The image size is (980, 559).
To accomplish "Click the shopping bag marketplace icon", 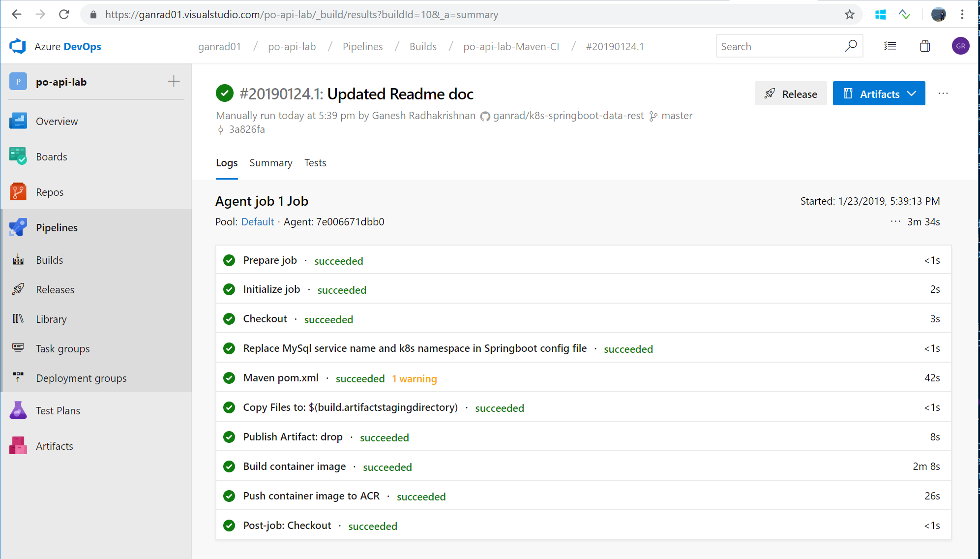I will pyautogui.click(x=925, y=46).
